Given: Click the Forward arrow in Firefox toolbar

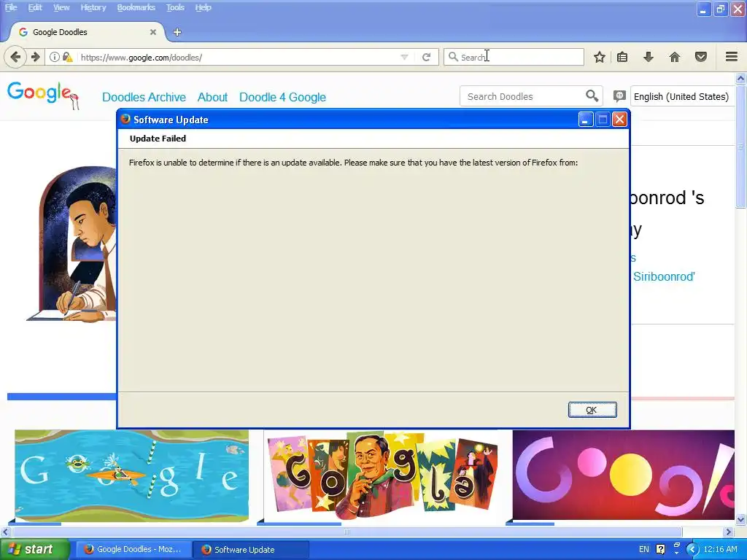Looking at the screenshot, I should (x=36, y=57).
